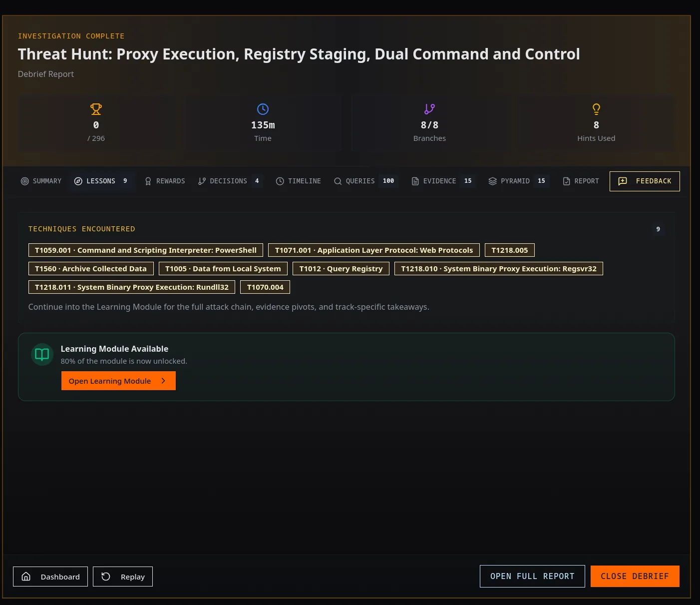
Task: Open the Learning Module
Action: tap(118, 381)
